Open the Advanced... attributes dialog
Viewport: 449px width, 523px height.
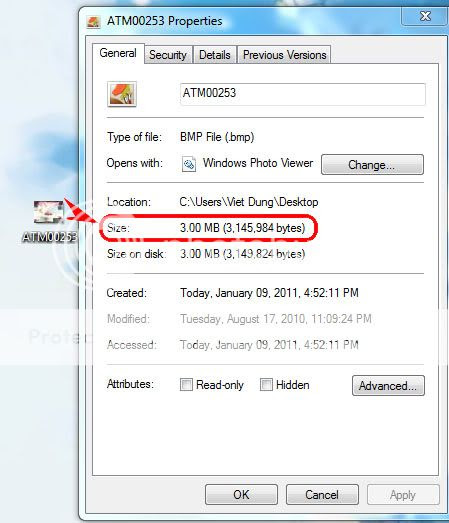388,386
